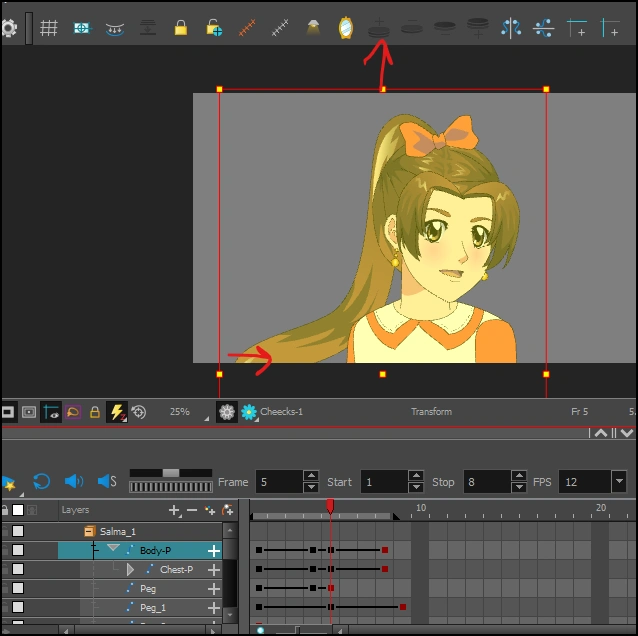The height and width of the screenshot is (636, 638).
Task: Click the red playhead marker on timeline ruler
Action: click(x=330, y=506)
